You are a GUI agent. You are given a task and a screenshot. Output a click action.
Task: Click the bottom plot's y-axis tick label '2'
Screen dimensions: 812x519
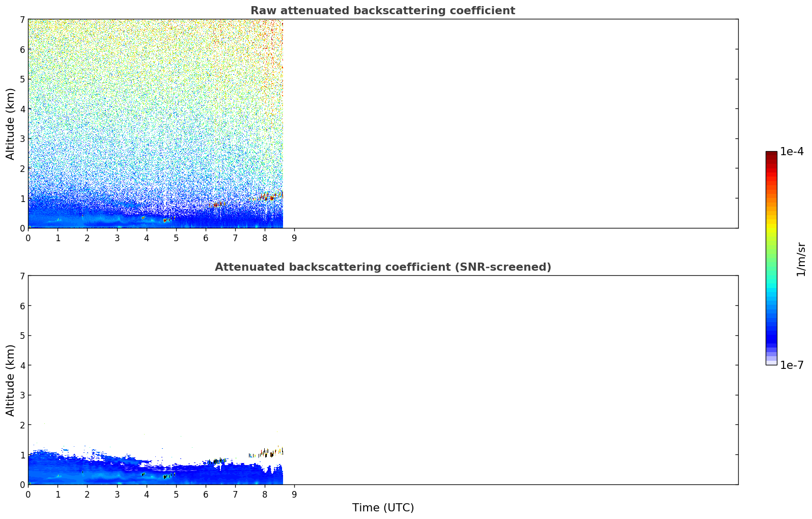tap(22, 425)
